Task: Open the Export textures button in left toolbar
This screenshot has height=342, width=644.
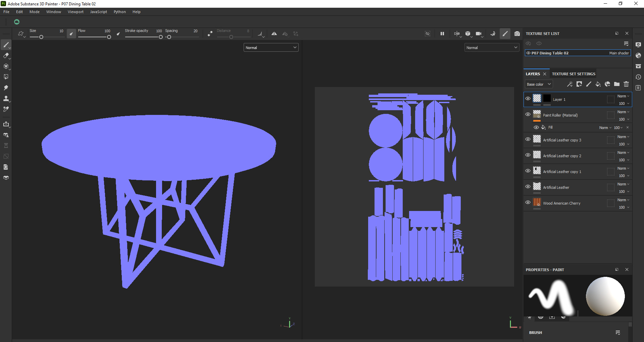Action: coord(6,124)
